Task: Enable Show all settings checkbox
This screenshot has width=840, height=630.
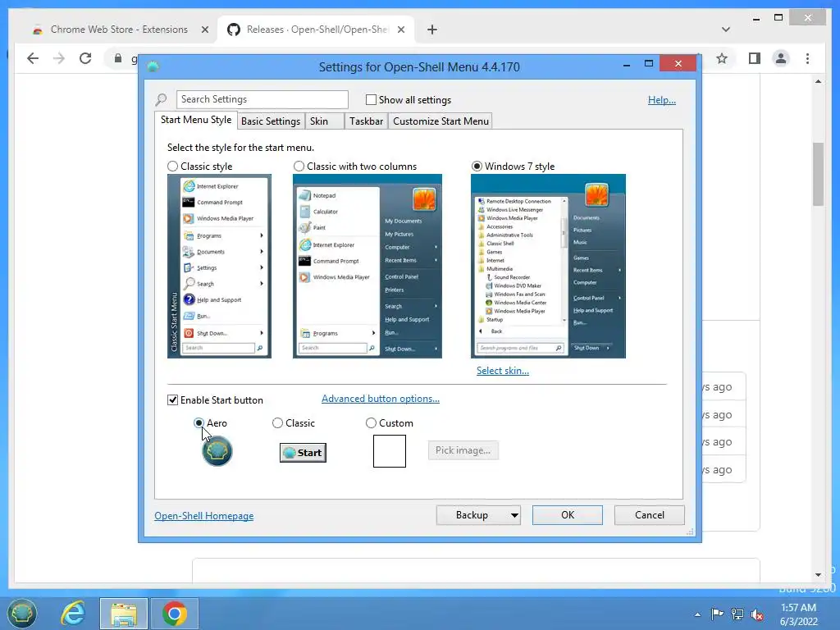Action: [371, 99]
